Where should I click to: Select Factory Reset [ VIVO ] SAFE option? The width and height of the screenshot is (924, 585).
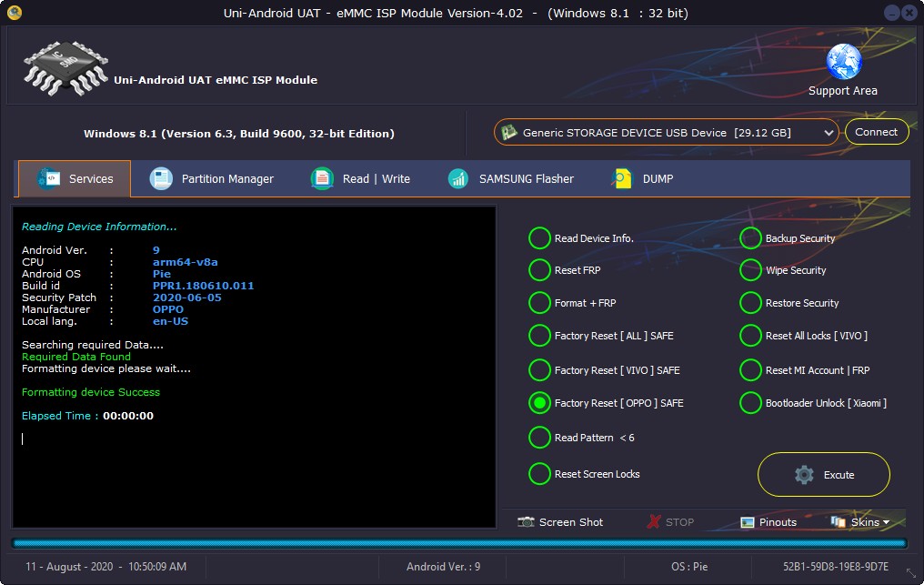pos(539,370)
